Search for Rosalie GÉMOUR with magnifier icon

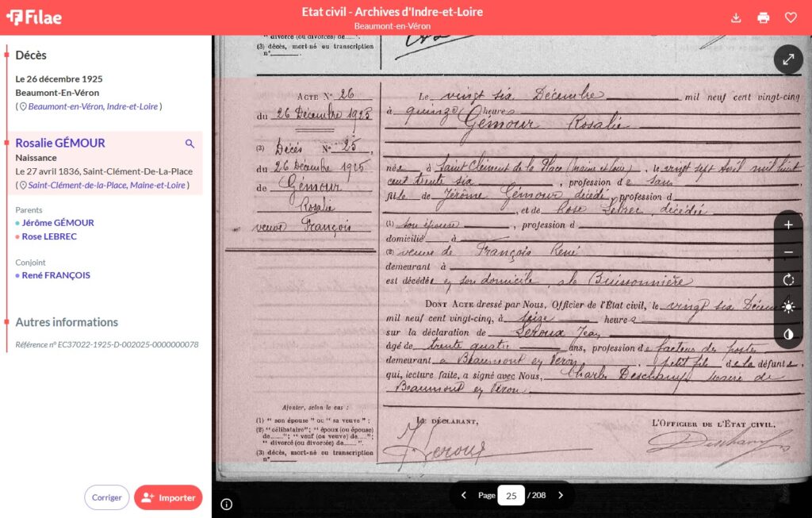pyautogui.click(x=190, y=144)
